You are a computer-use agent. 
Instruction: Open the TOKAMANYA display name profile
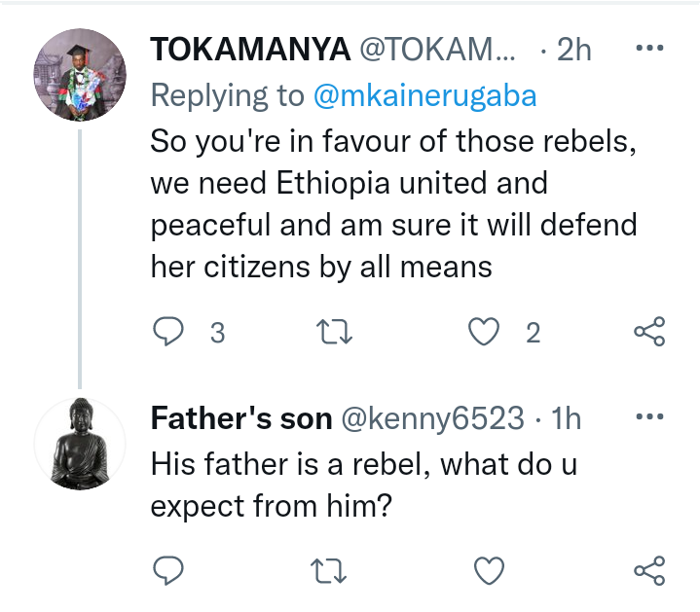250,49
